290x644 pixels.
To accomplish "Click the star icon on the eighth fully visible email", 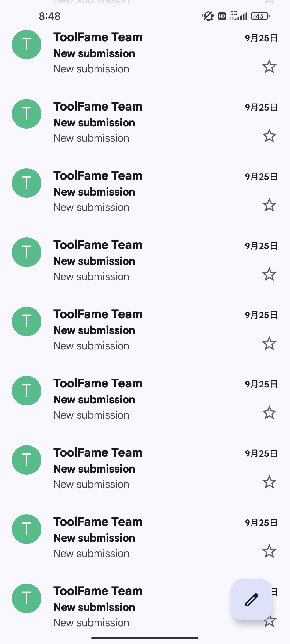I will click(x=269, y=551).
